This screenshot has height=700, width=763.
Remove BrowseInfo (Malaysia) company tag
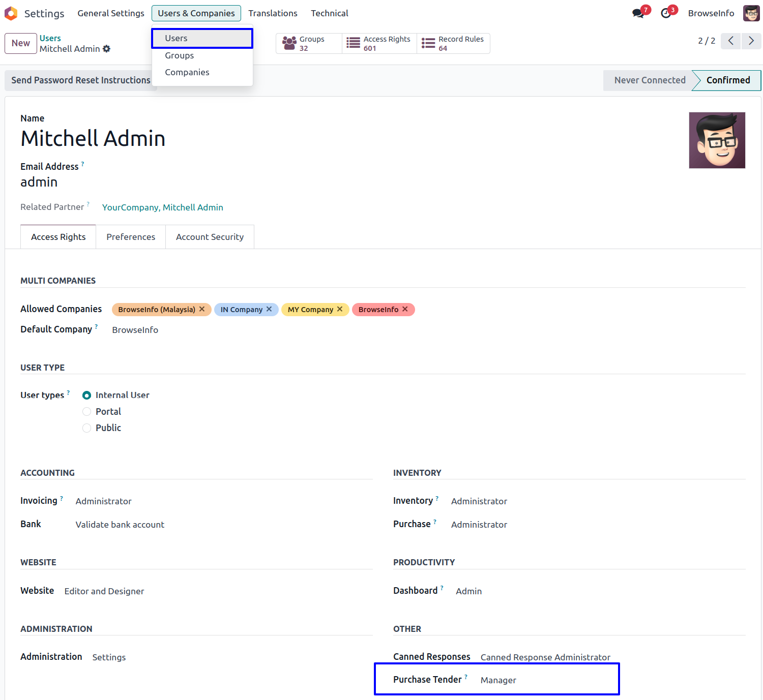pos(202,309)
